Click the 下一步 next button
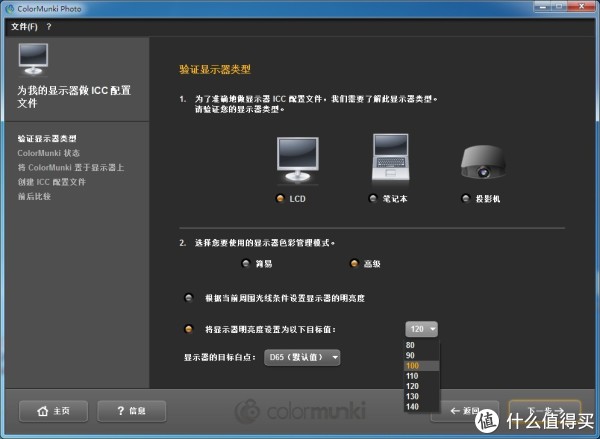Image resolution: width=600 pixels, height=439 pixels. [545, 411]
